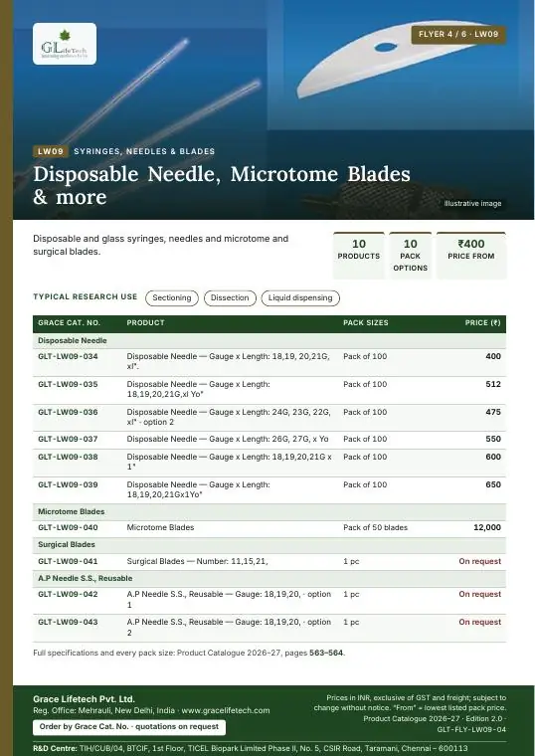The width and height of the screenshot is (535, 756).
Task: Click the PRICE (₹) column header
Action: pyautogui.click(x=482, y=323)
